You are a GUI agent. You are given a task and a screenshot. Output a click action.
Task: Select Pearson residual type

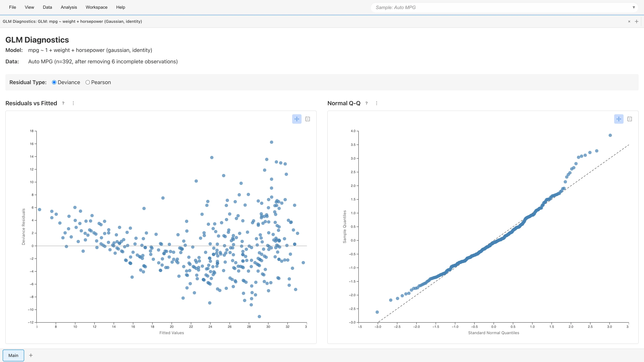(x=88, y=82)
